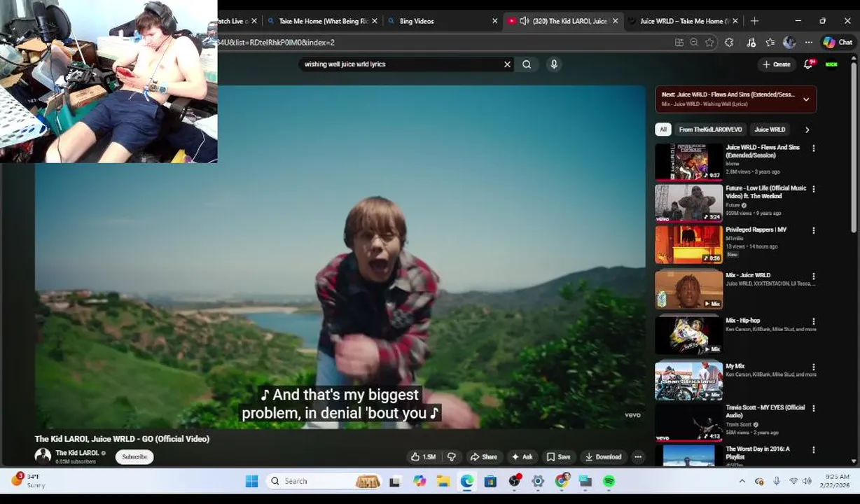Open the Windows Start menu
Screen dimensions: 860x504
coord(251,481)
